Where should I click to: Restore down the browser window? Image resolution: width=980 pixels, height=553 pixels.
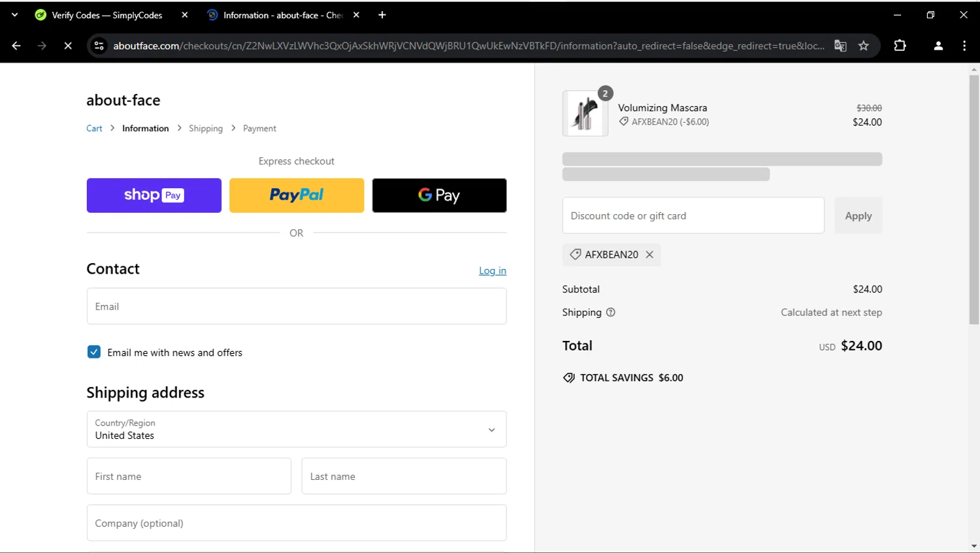click(x=930, y=15)
